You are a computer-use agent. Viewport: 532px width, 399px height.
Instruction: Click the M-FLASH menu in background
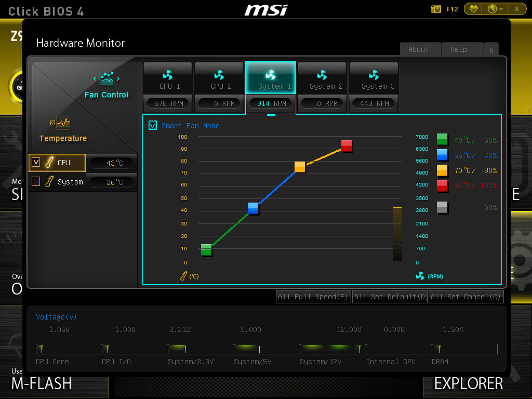click(42, 384)
